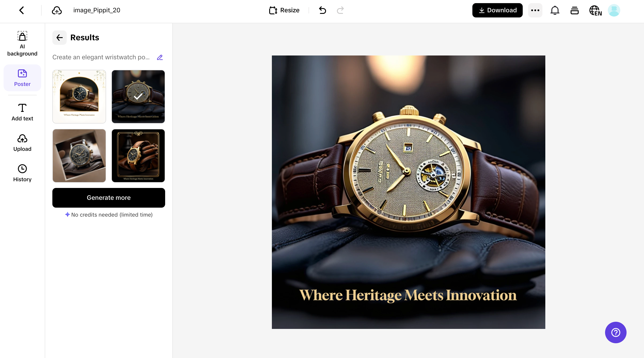Click the Download button
This screenshot has width=644, height=358.
(x=497, y=10)
